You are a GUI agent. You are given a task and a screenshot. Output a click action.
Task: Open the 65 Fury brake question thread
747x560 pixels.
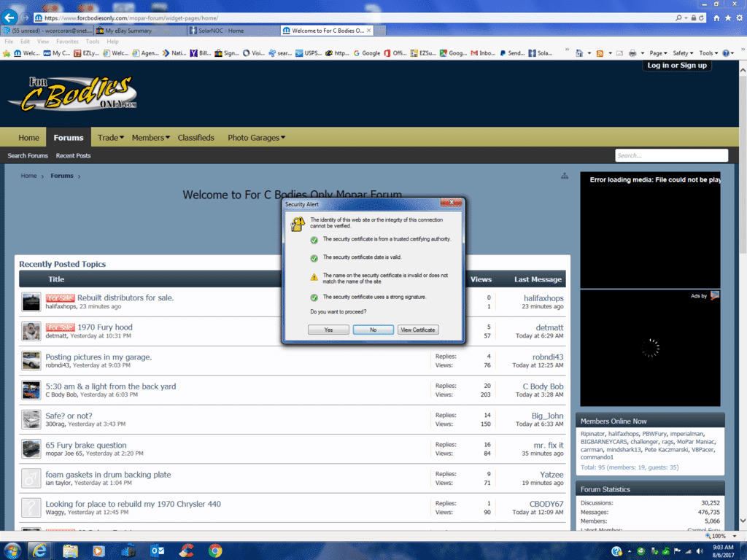[x=85, y=445]
